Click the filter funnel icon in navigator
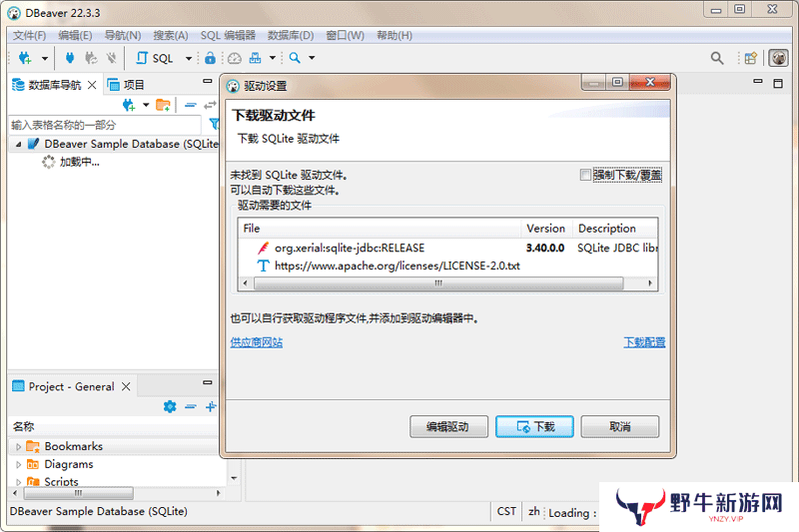 [215, 124]
